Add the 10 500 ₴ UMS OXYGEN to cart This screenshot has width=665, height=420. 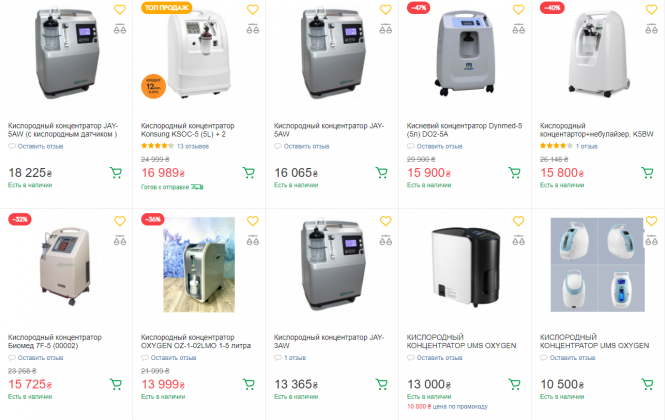coord(647,384)
